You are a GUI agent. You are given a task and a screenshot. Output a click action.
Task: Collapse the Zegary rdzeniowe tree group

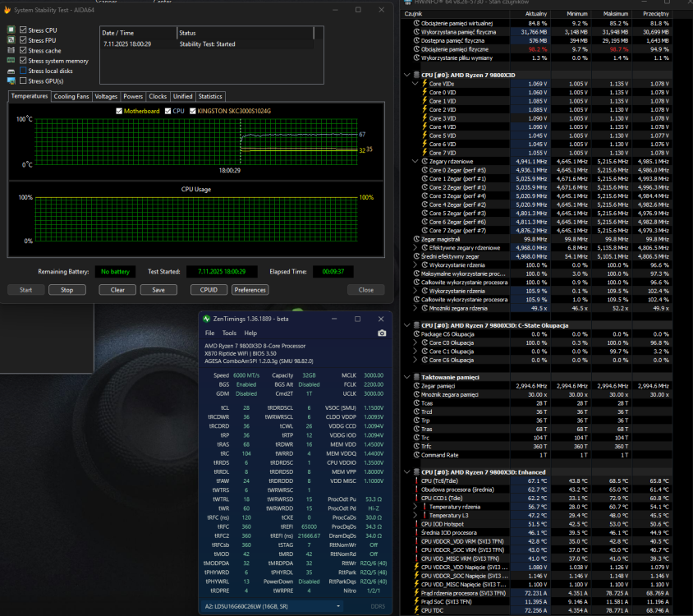click(x=415, y=162)
